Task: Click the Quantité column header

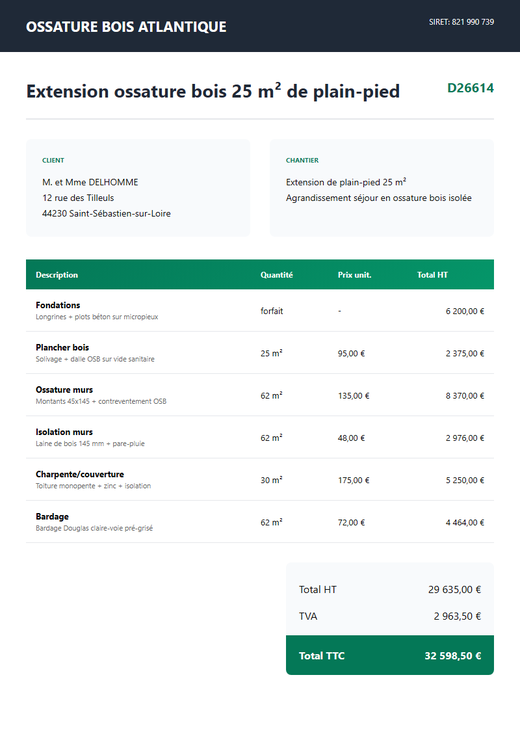Action: [277, 275]
